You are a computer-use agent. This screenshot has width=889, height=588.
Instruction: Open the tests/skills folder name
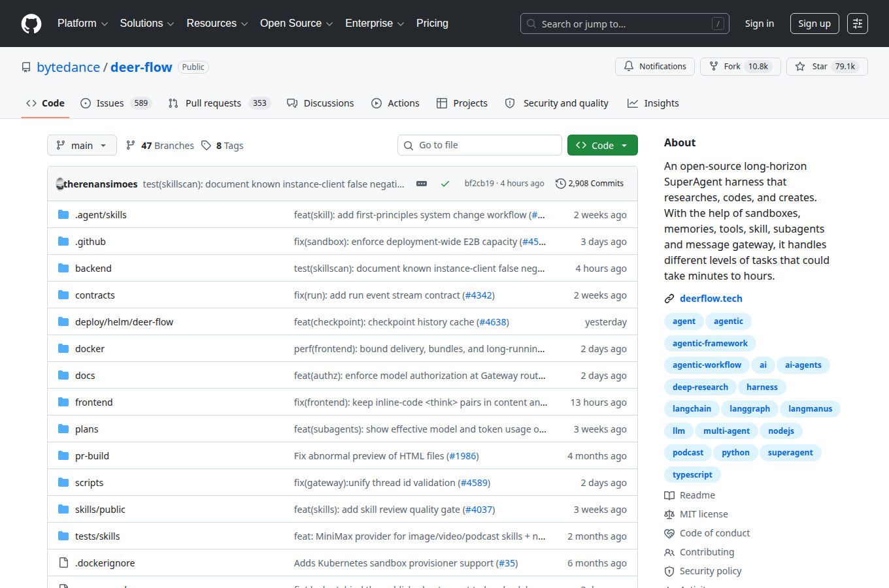point(97,536)
